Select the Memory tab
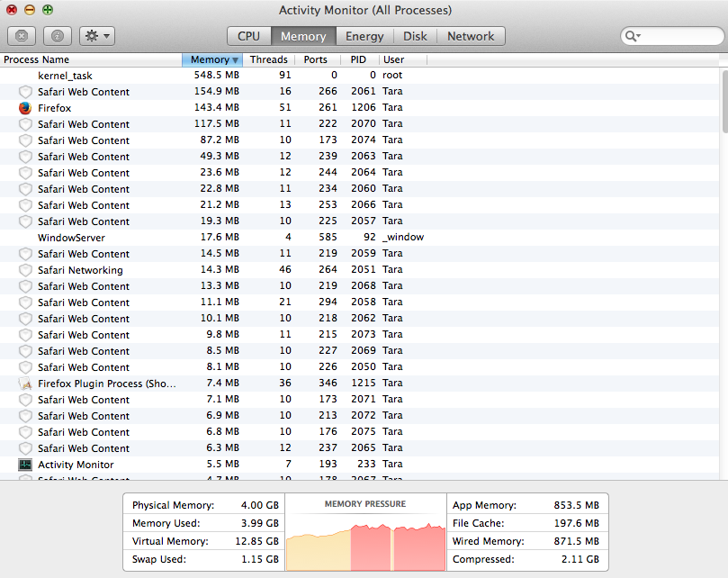728x578 pixels. 303,36
